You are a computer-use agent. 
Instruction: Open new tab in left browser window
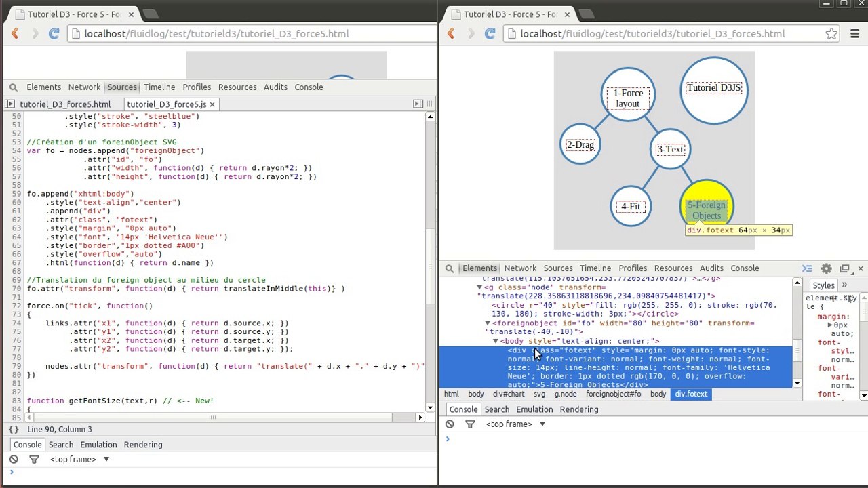coord(151,14)
